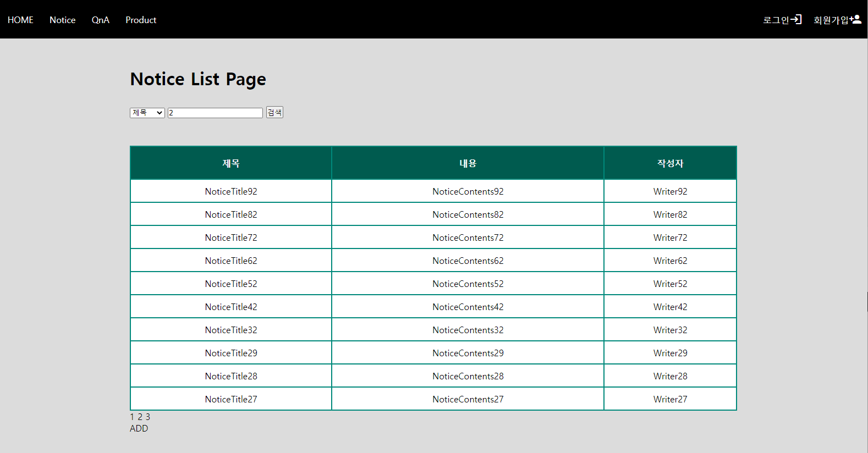The image size is (868, 453).
Task: Select NoticeContents28 cell
Action: coord(468,376)
